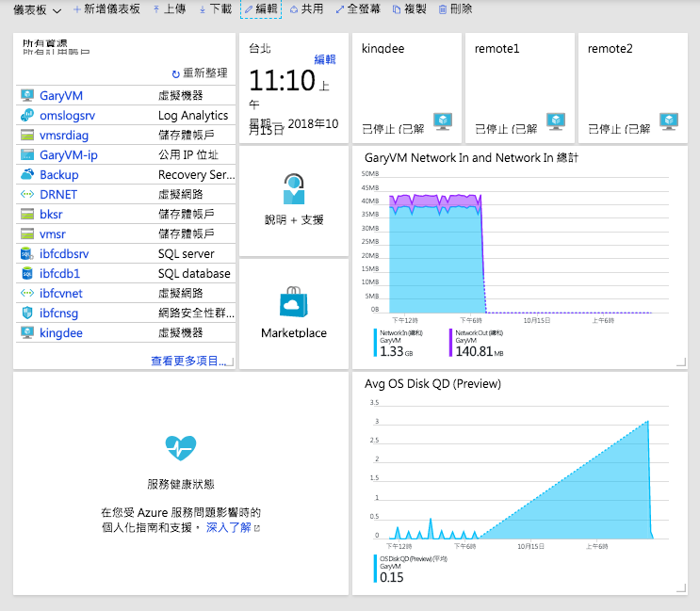Image resolution: width=700 pixels, height=611 pixels.
Task: Click the GaryVM virtual machine icon
Action: pos(27,95)
